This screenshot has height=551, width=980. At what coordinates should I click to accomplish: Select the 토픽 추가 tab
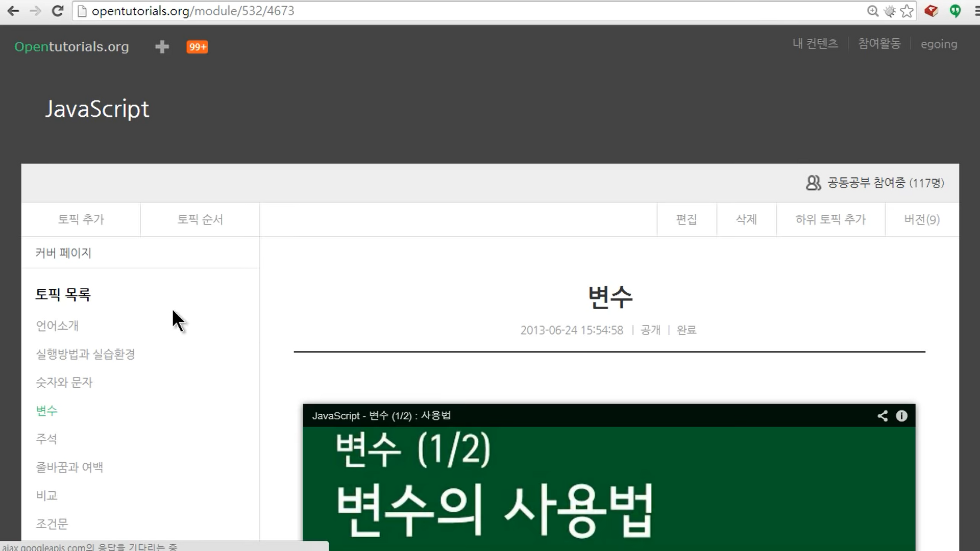[x=81, y=219]
